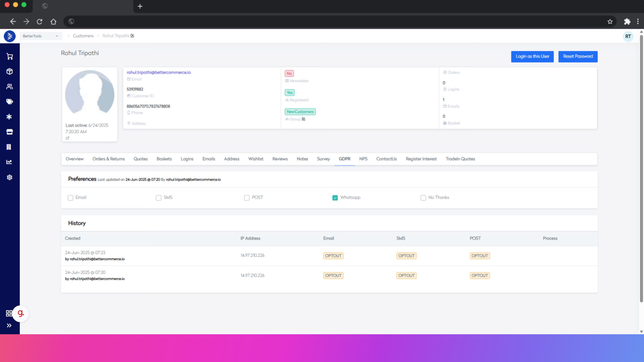
Task: Enable the Email preference checkbox
Action: pyautogui.click(x=70, y=198)
